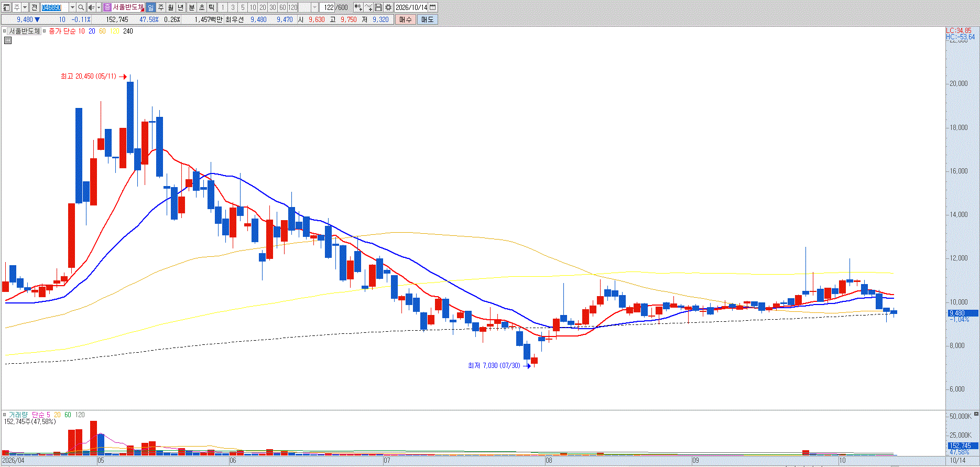The height and width of the screenshot is (467, 980).
Task: Open the dropdown arrow beside speaker icon
Action: pos(99,7)
